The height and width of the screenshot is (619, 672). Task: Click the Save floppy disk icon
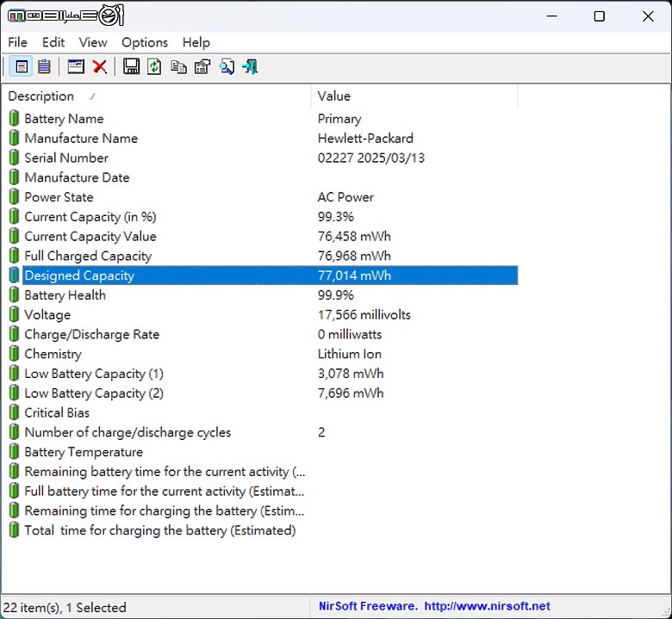(x=131, y=66)
